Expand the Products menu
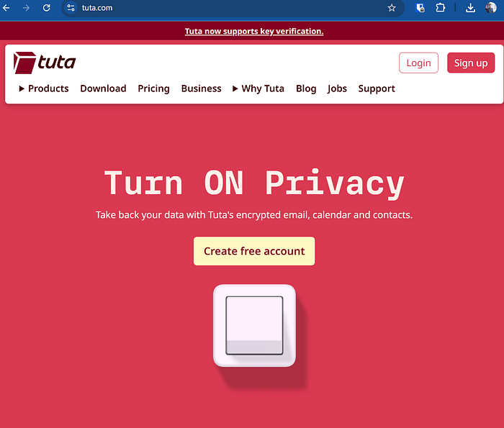This screenshot has height=428, width=504. click(44, 88)
